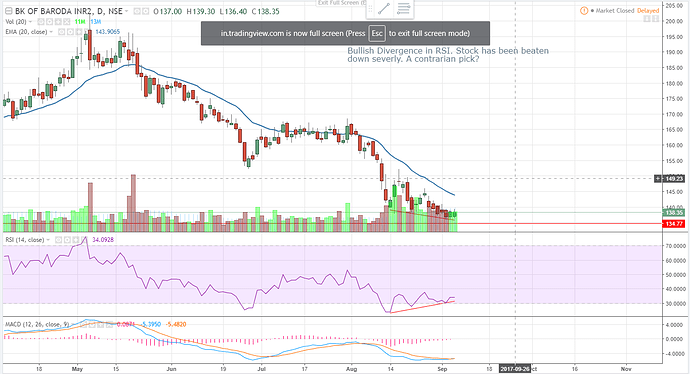This screenshot has height=374, width=690.
Task: Collapse the chart legend with the minus icon
Action: (x=8, y=11)
